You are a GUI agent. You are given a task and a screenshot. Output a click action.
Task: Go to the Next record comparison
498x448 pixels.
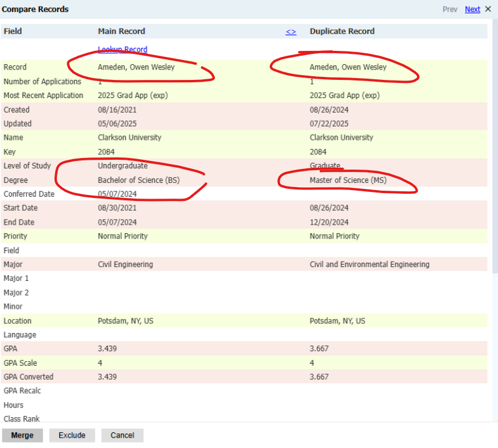pos(473,9)
